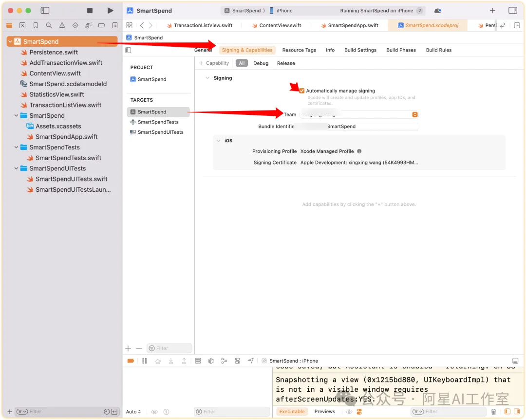
Task: Go back in editor history
Action: (x=142, y=25)
